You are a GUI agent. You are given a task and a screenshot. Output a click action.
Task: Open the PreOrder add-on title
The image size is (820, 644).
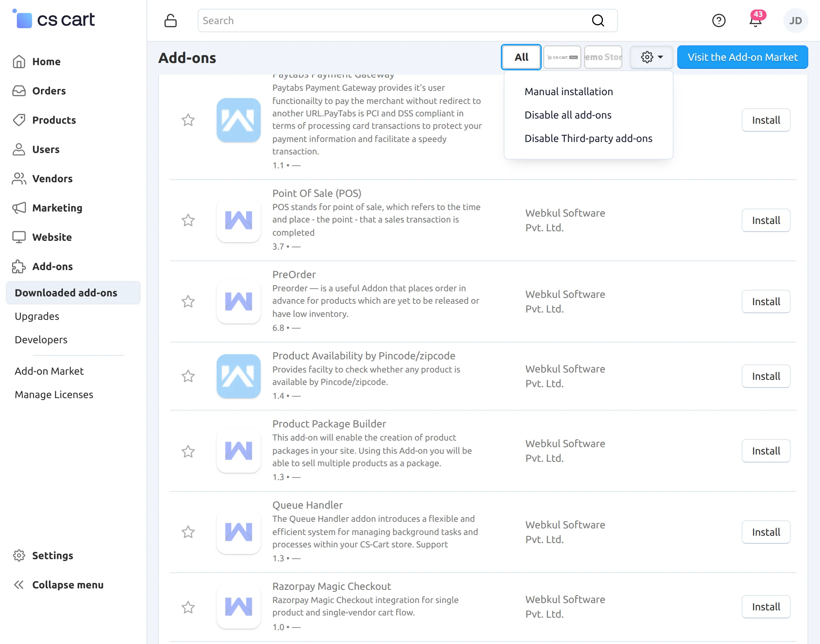point(294,274)
